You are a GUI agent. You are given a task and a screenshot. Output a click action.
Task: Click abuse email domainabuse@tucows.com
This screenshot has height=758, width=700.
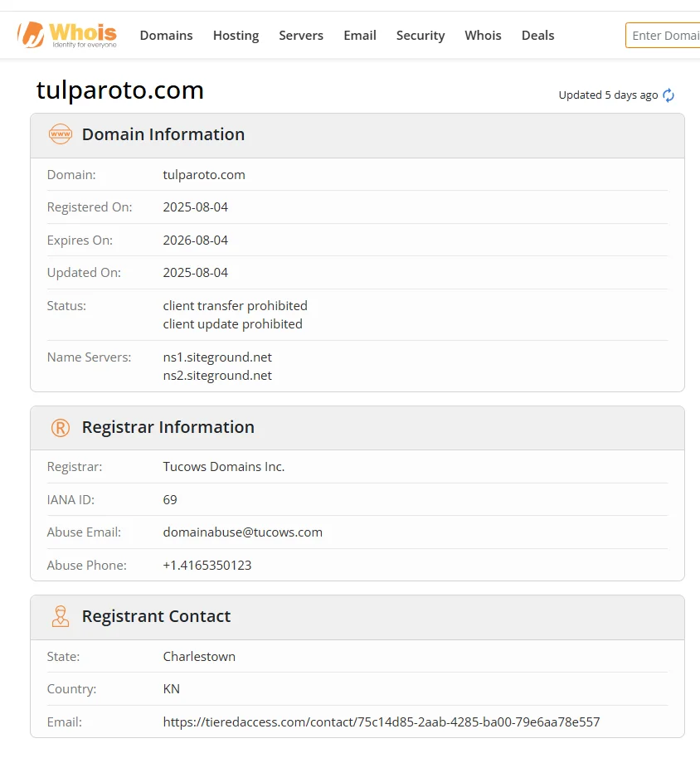coord(243,532)
